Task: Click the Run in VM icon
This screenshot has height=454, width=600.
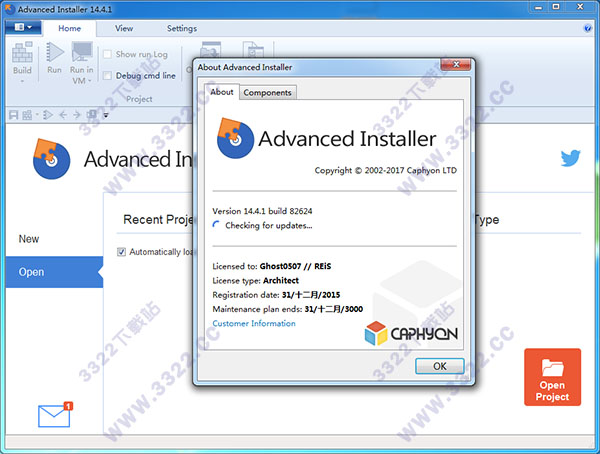Action: click(82, 52)
